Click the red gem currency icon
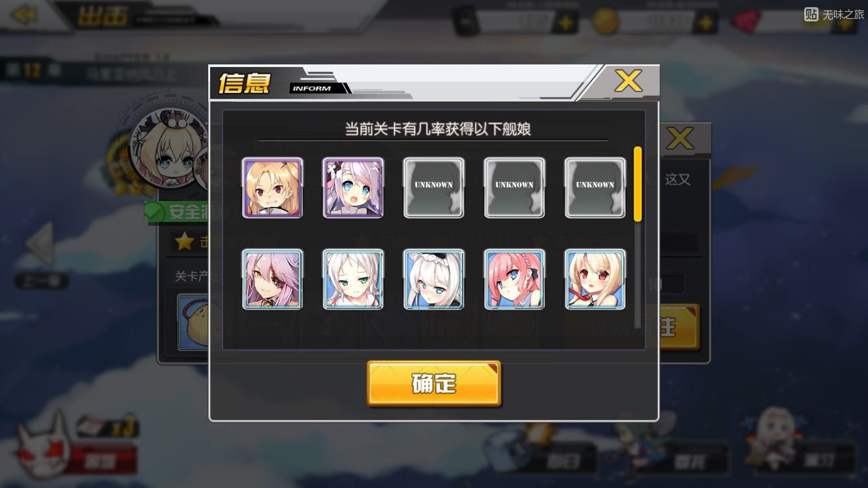 tap(746, 21)
